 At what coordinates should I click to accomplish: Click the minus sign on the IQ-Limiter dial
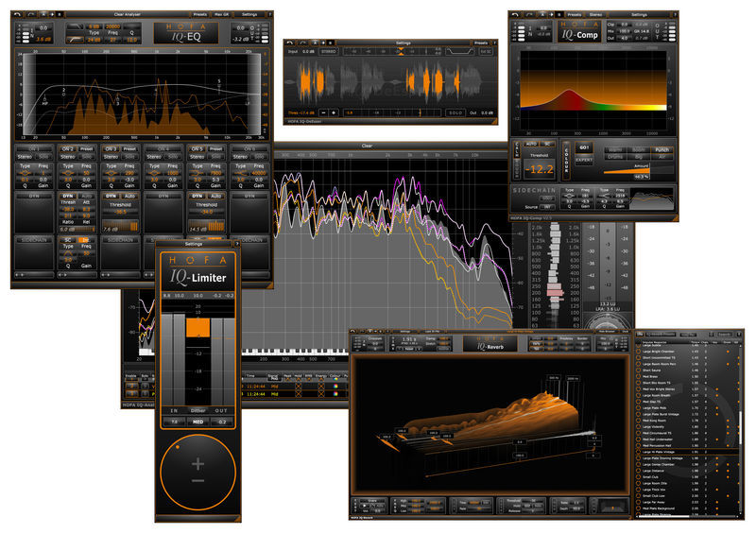tap(198, 481)
